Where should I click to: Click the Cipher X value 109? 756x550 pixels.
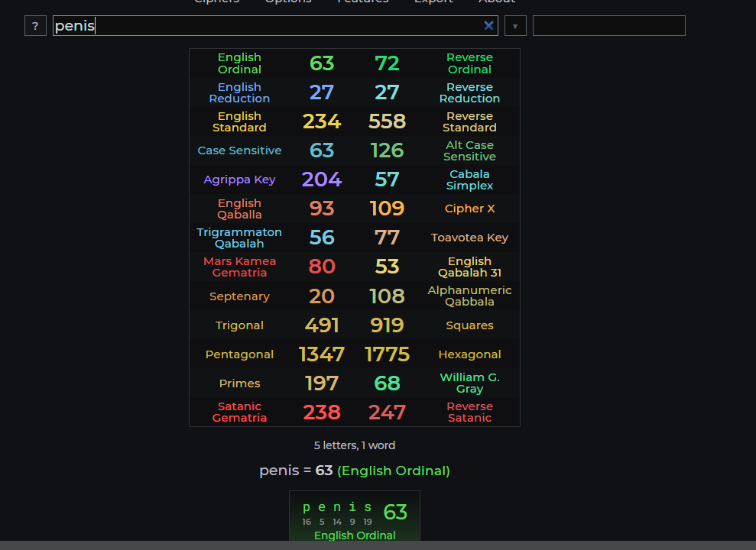pos(387,209)
